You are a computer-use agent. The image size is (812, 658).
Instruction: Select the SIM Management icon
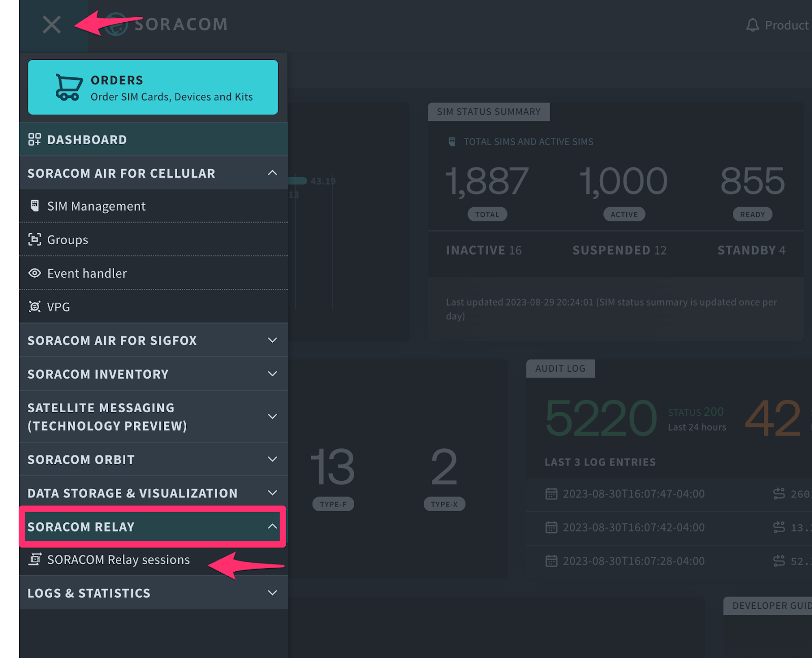[35, 206]
